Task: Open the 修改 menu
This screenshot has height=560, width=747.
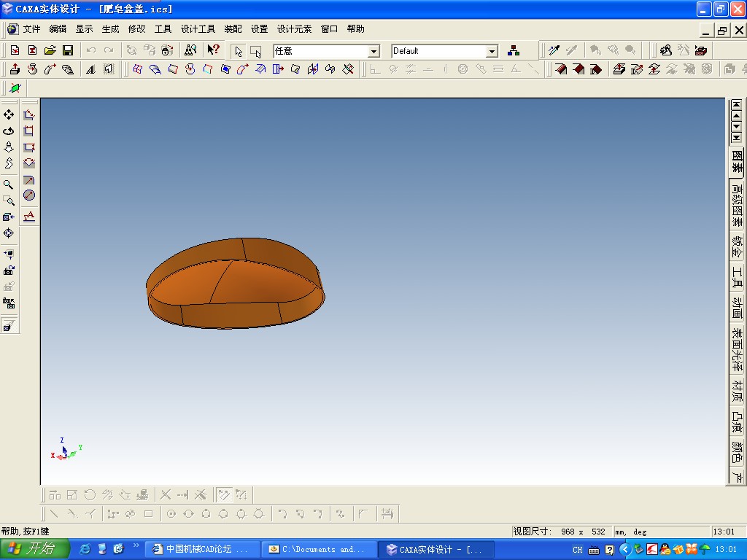Action: pyautogui.click(x=136, y=29)
